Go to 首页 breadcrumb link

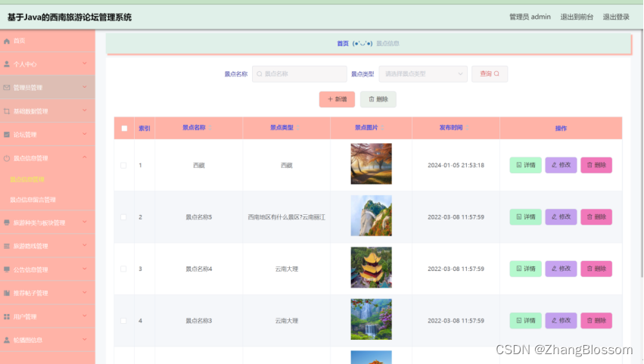(343, 44)
